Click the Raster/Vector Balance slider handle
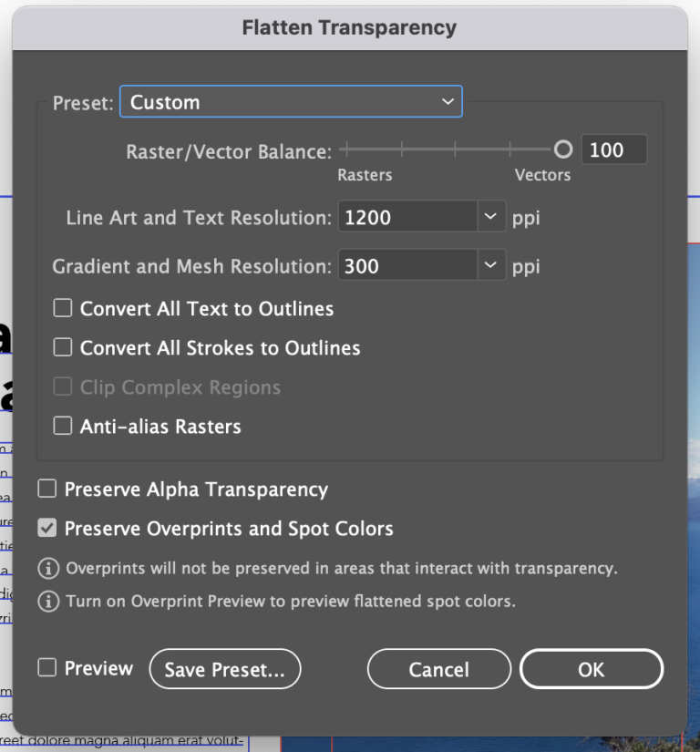700x752 pixels. click(562, 149)
